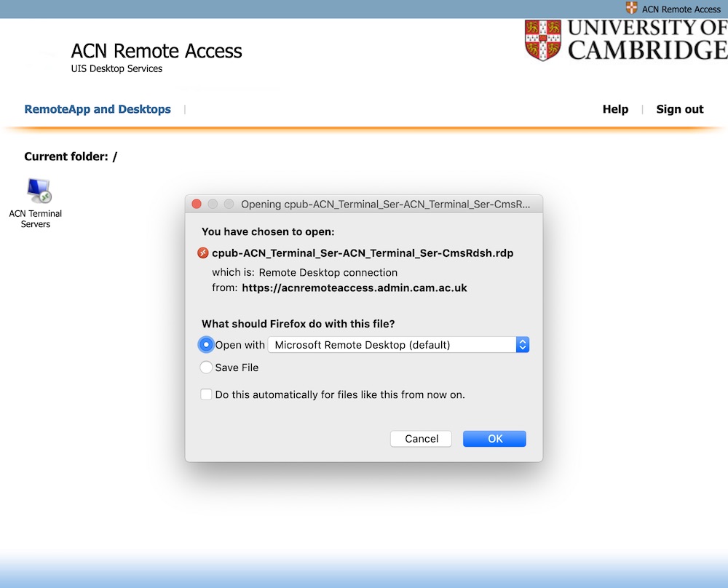
Task: Close the Firefox download dialog with red button
Action: (x=197, y=204)
